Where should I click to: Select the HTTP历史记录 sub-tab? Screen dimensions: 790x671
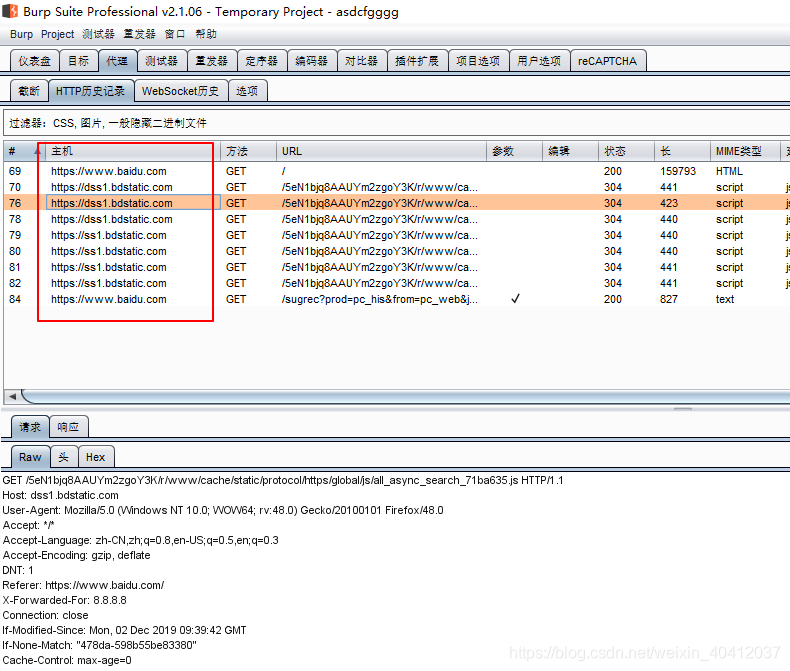91,91
